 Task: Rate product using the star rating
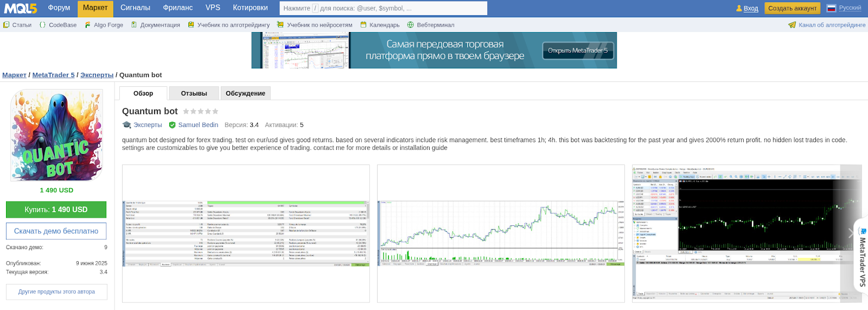click(200, 111)
